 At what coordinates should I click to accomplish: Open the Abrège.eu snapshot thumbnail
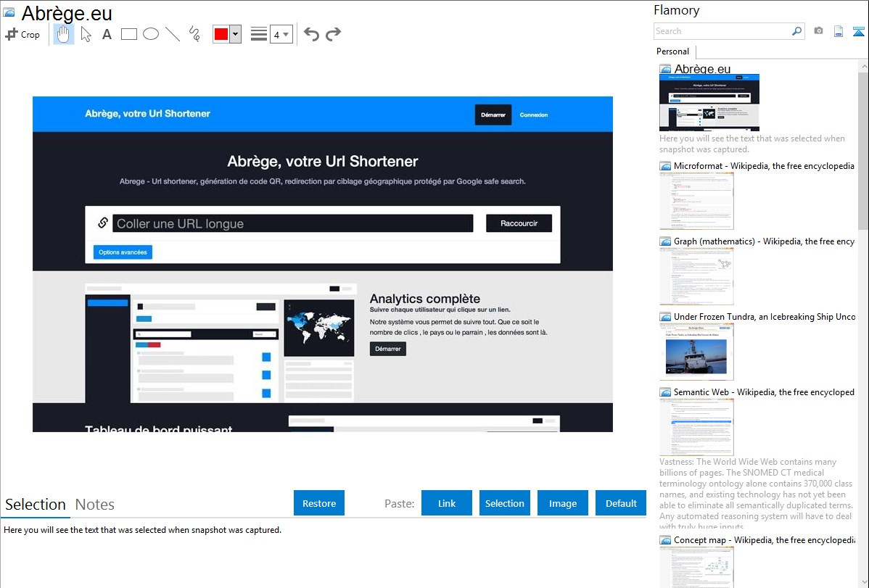(709, 102)
